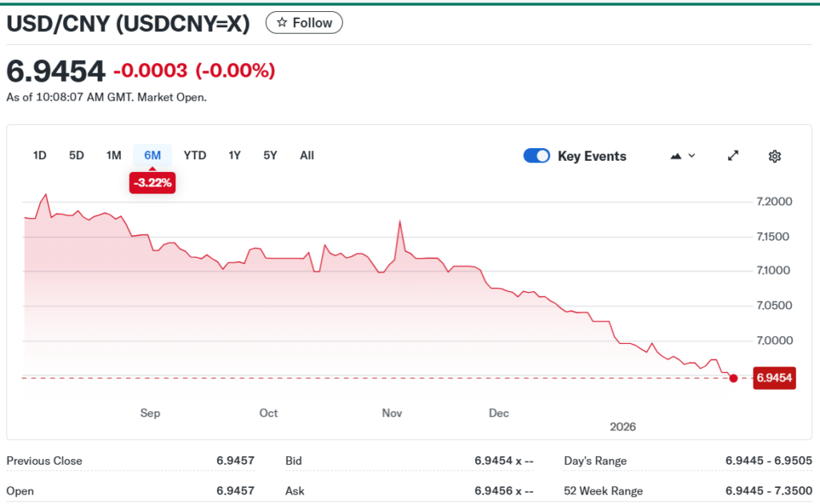Click the red dot at chart line end
This screenshot has height=504, width=820.
point(734,378)
